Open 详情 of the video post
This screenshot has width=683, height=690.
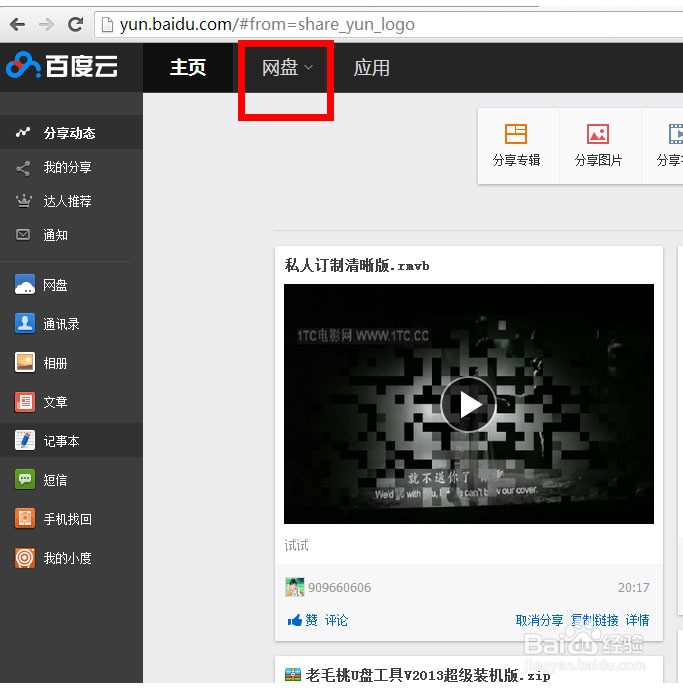pos(637,620)
